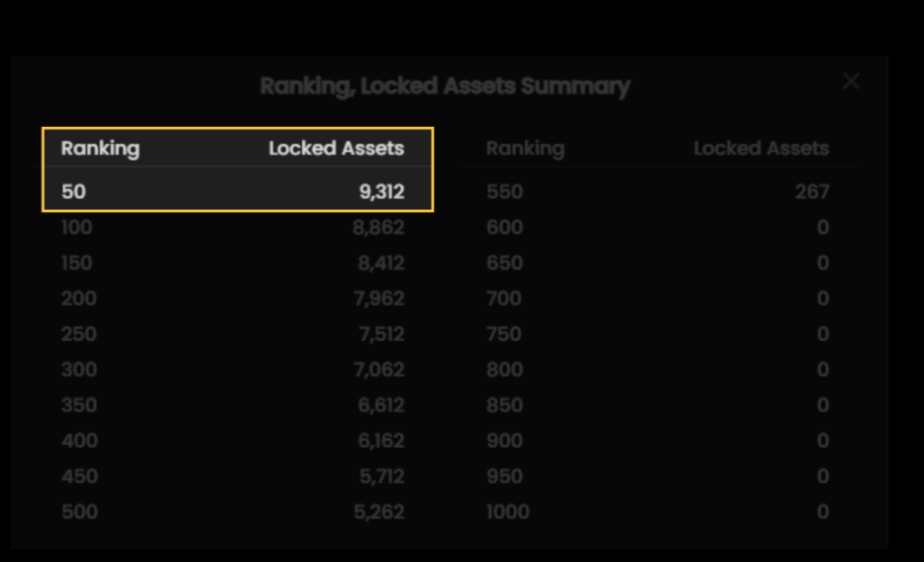Select the highlighted ranking 50 cell
The height and width of the screenshot is (562, 924).
[74, 191]
